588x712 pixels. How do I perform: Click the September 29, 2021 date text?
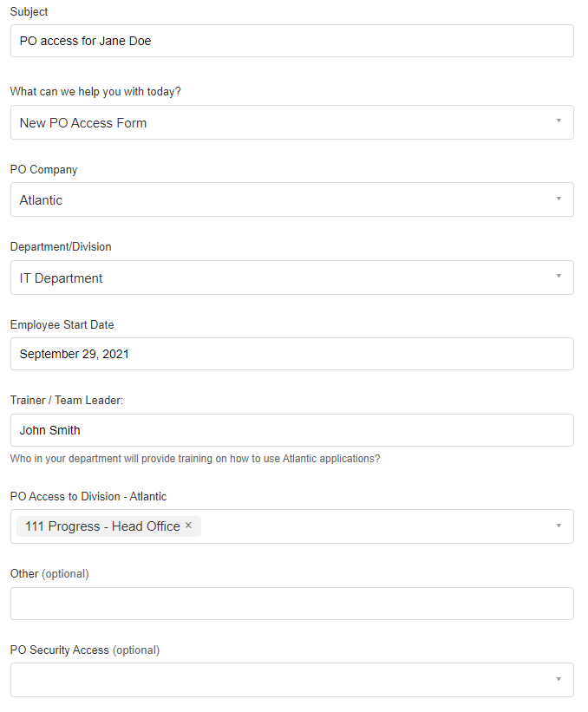[73, 354]
